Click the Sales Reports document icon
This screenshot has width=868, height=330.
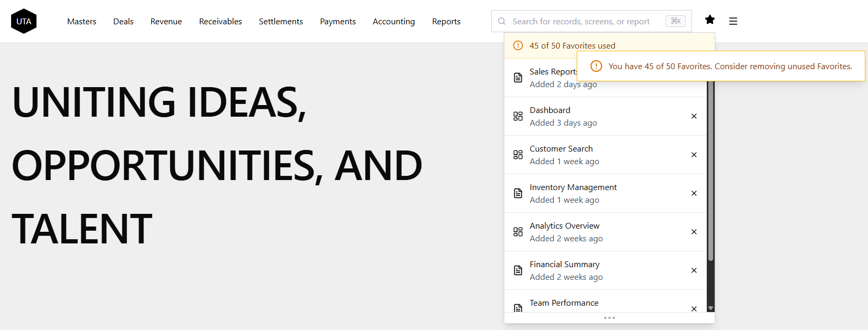(518, 78)
